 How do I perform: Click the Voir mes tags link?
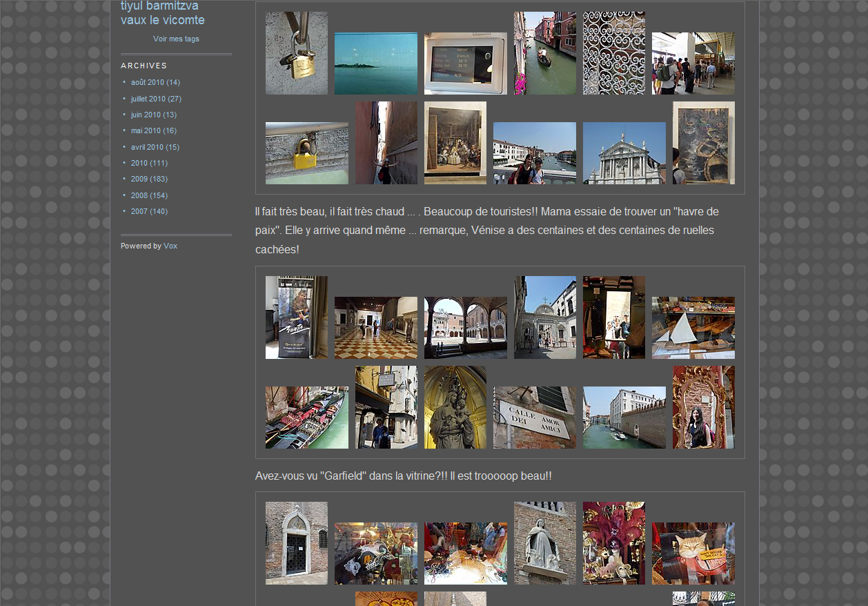[176, 39]
